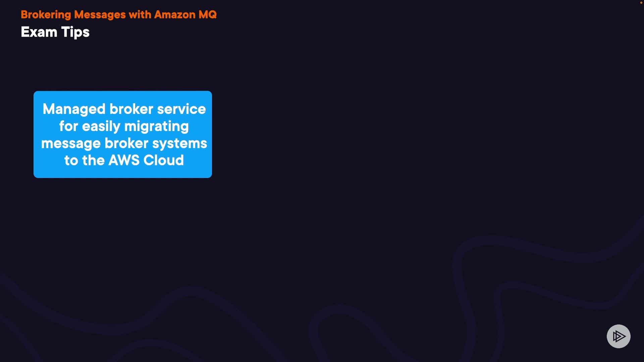Image resolution: width=644 pixels, height=362 pixels.
Task: Click the word 'with' in orange title
Action: [x=140, y=15]
